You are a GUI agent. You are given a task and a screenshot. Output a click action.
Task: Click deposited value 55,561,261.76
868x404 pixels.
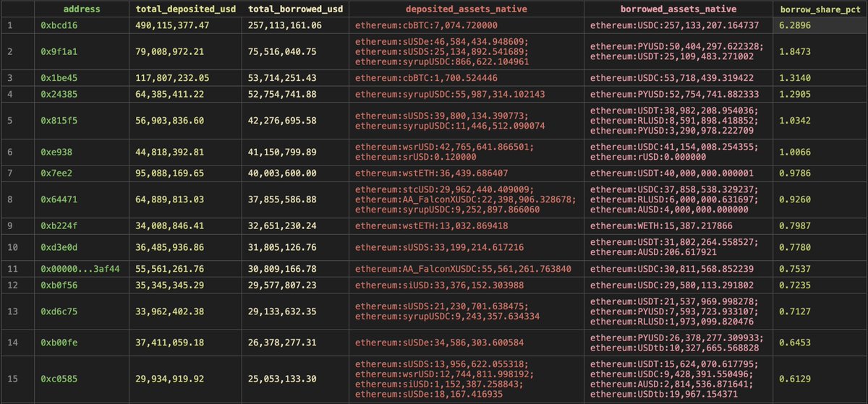(170, 268)
